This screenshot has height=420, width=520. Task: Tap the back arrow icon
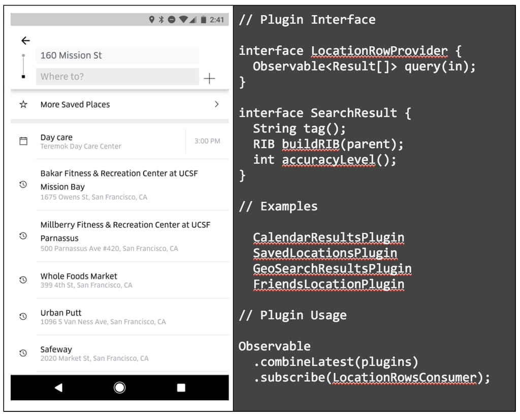(25, 41)
